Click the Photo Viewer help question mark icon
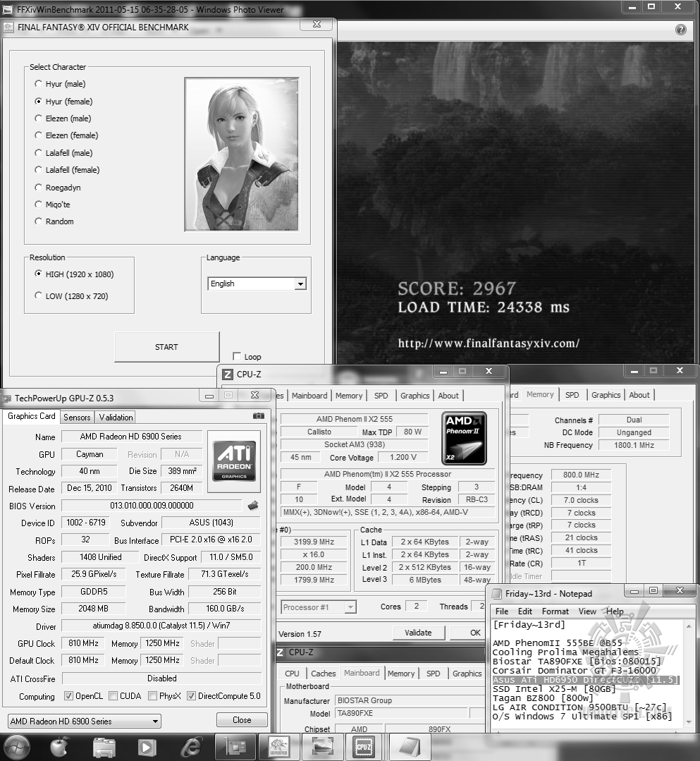The image size is (700, 761). coord(680,30)
